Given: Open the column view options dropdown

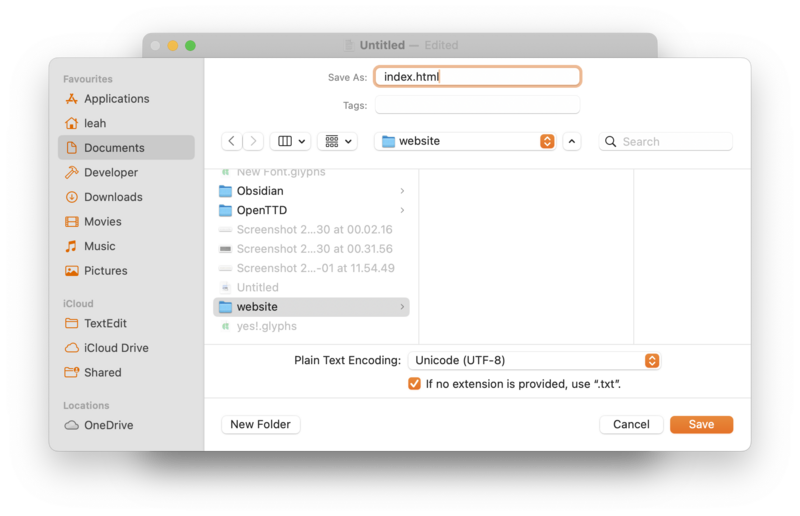Looking at the screenshot, I should tap(290, 142).
